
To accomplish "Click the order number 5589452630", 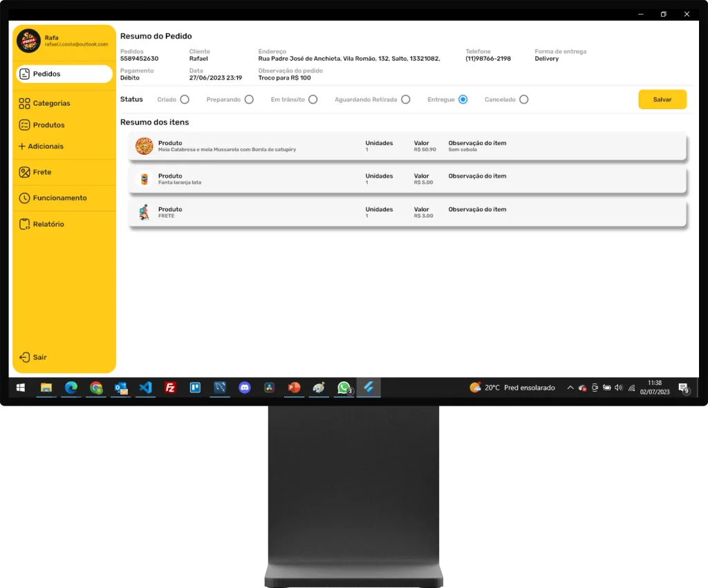I will pos(140,59).
